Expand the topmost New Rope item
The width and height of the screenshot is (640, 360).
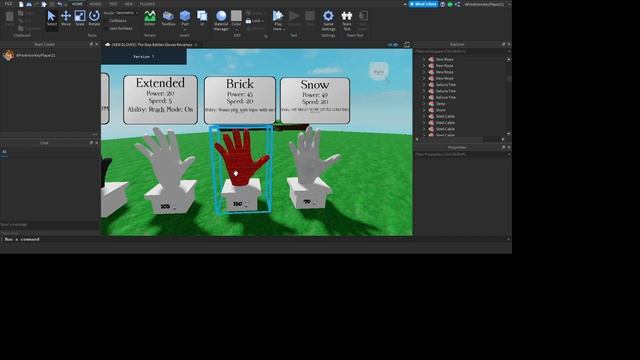coord(424,59)
